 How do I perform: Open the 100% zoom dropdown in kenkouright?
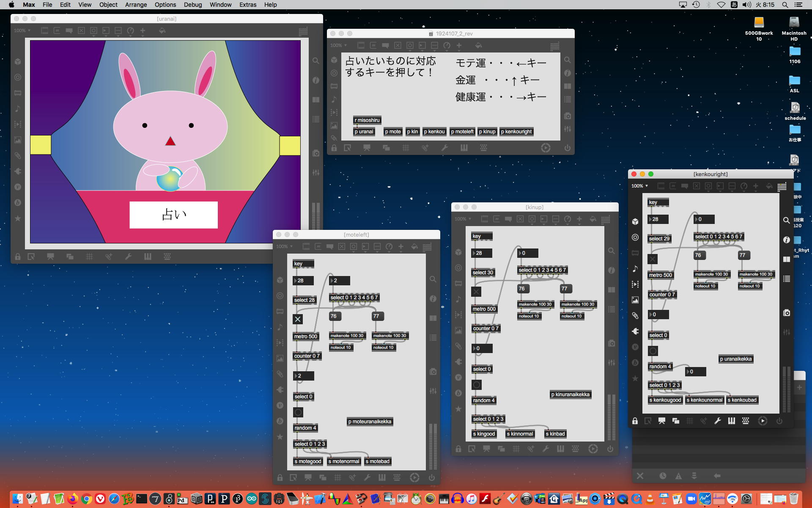coord(639,186)
